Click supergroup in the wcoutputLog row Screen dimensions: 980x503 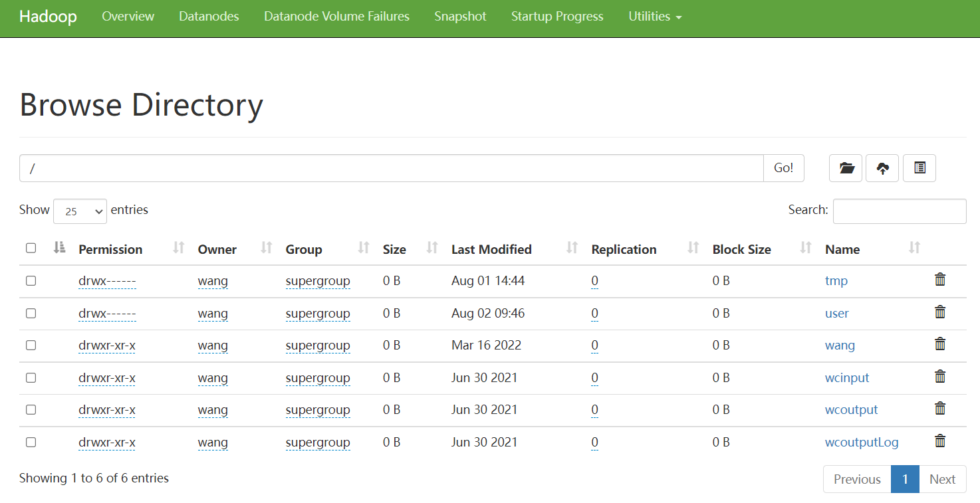[x=318, y=442]
